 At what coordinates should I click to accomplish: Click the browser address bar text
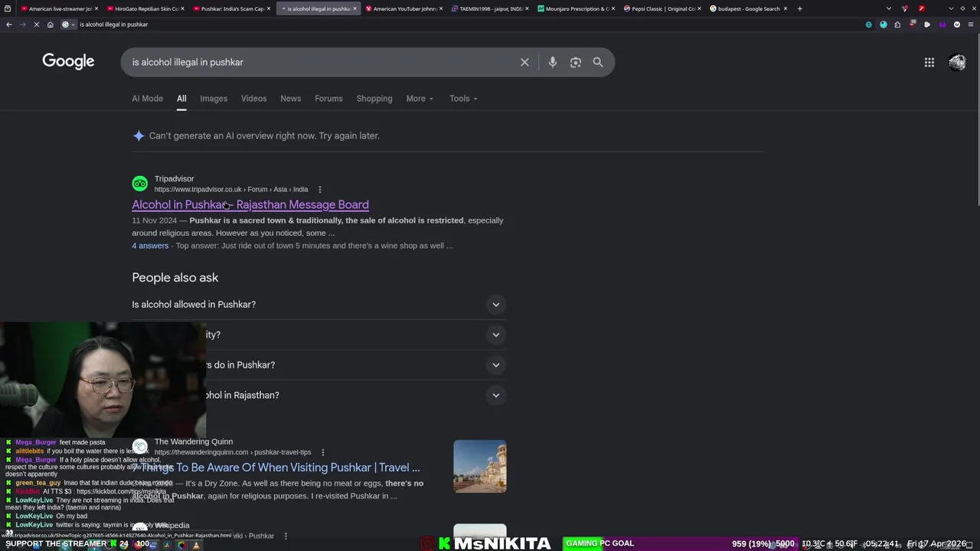pos(114,24)
